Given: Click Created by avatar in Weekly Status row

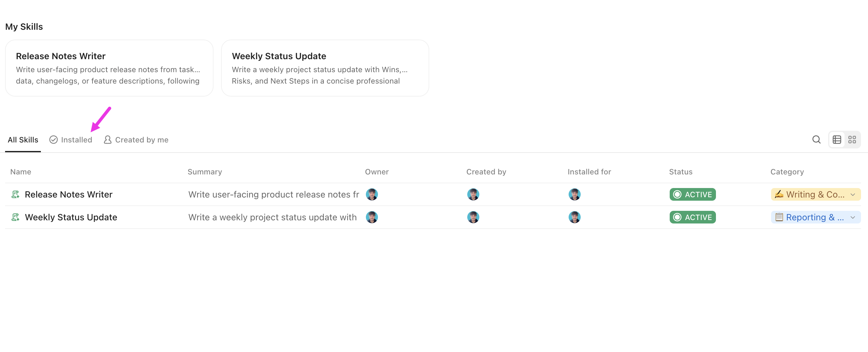Looking at the screenshot, I should pyautogui.click(x=473, y=217).
